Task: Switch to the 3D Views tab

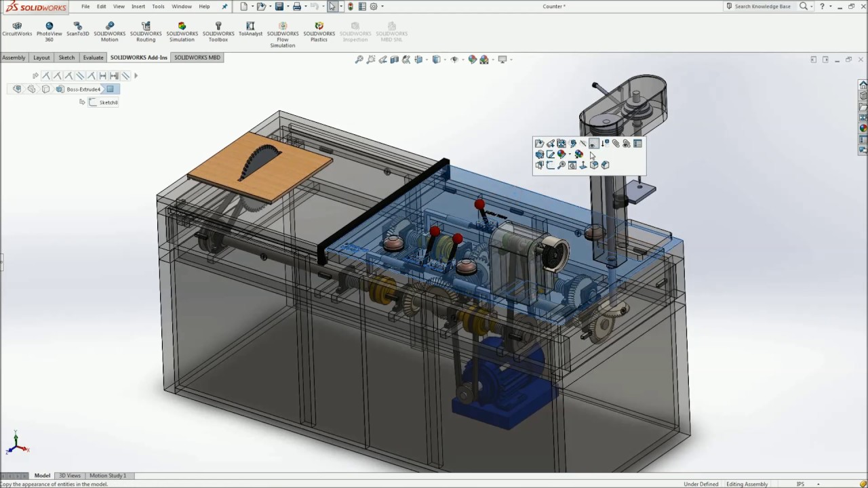Action: tap(69, 476)
